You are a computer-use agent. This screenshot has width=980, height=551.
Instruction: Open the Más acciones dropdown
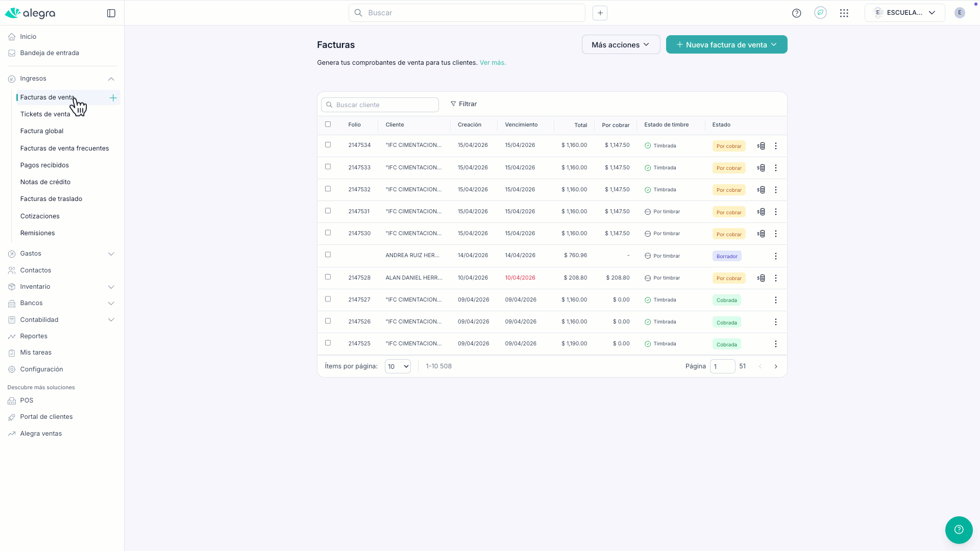(621, 45)
